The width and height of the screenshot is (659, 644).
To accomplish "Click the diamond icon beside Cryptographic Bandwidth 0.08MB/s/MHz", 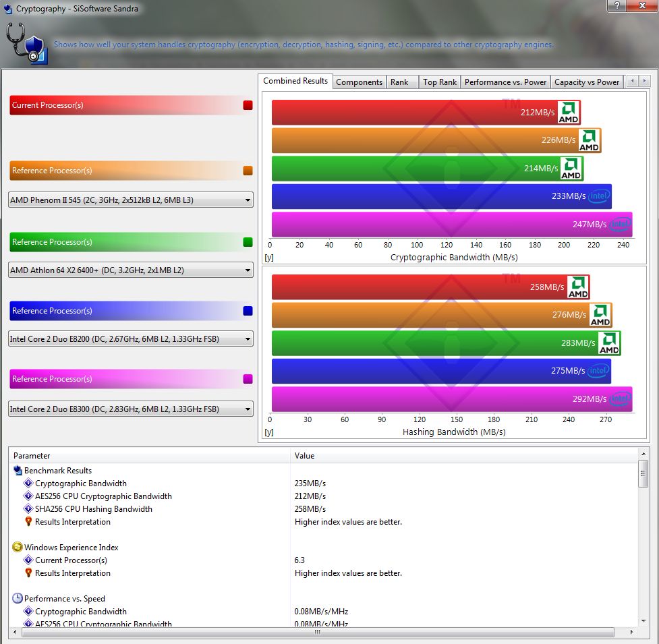I will point(28,611).
